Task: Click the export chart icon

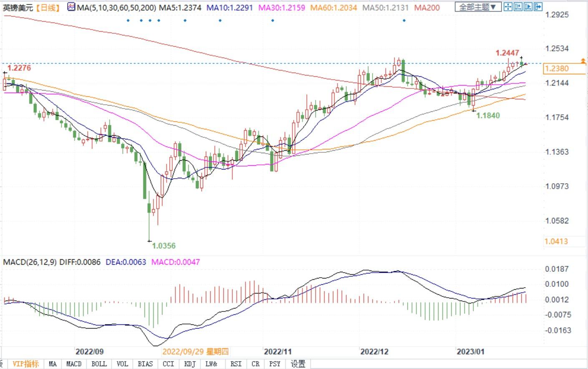Action: click(x=538, y=7)
